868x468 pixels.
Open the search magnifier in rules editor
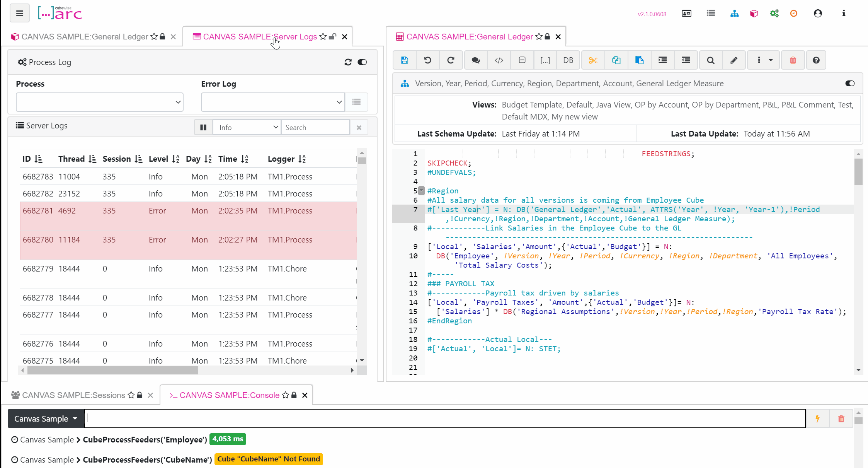coord(710,60)
